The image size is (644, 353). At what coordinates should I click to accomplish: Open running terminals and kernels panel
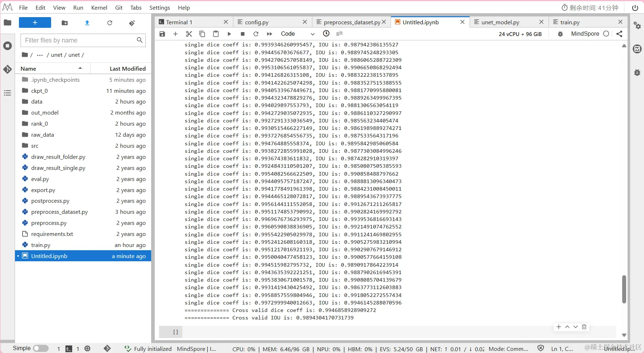click(x=8, y=46)
